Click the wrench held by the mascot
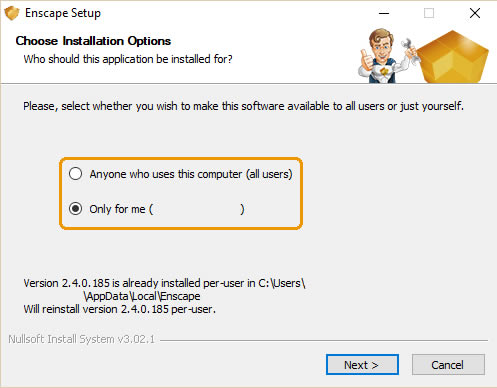Viewport: 497px width, 388px height. pos(410,50)
